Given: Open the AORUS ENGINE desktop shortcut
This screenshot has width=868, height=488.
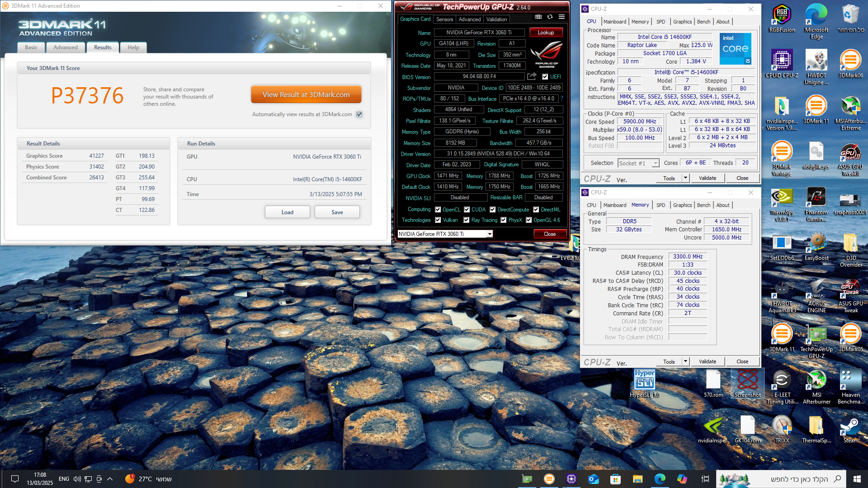Looking at the screenshot, I should (816, 296).
